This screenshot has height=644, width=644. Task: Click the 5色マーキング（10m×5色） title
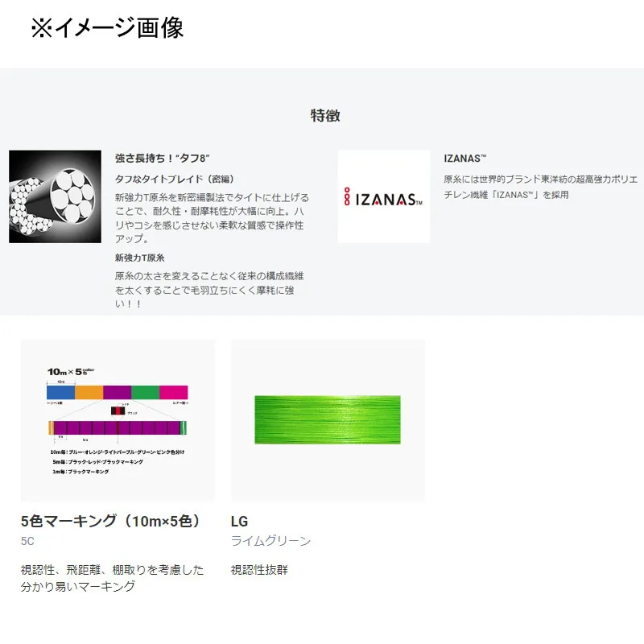coord(110,521)
